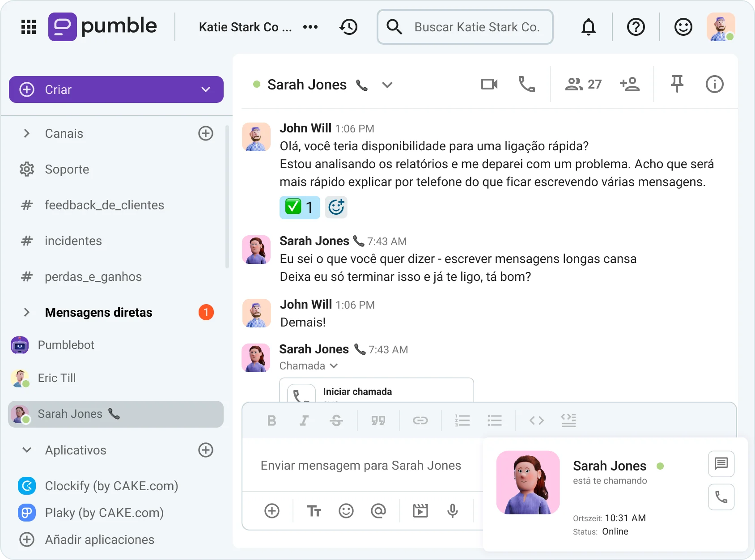Add people to the conversation
Screen dimensions: 755x560
[630, 84]
